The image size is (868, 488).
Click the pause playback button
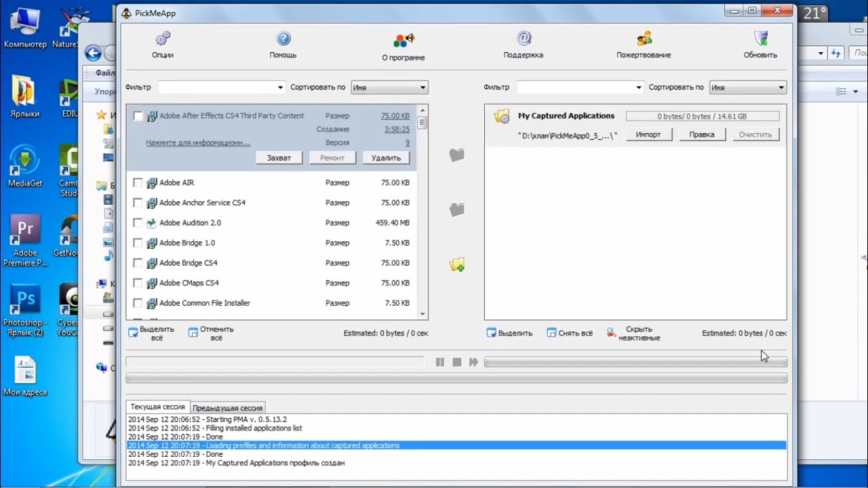coord(440,363)
